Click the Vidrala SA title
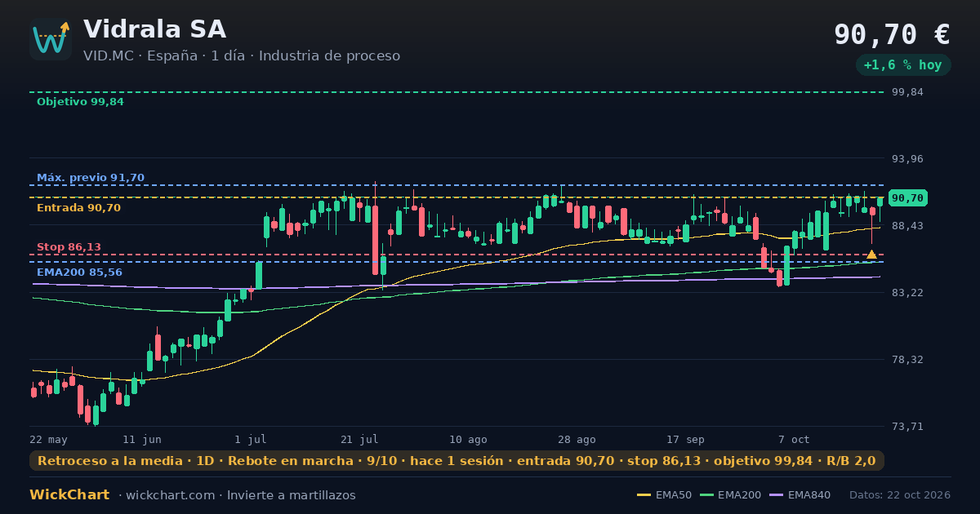This screenshot has height=514, width=980. (x=154, y=29)
